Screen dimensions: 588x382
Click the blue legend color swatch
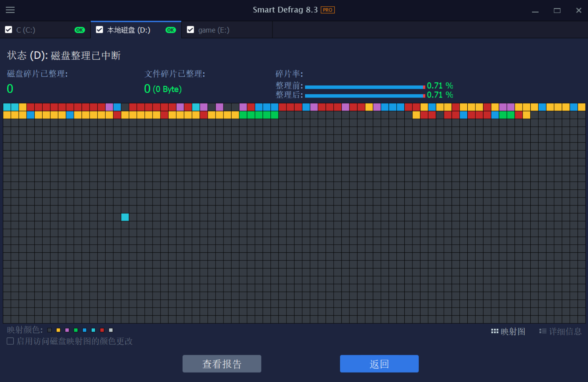(x=85, y=330)
